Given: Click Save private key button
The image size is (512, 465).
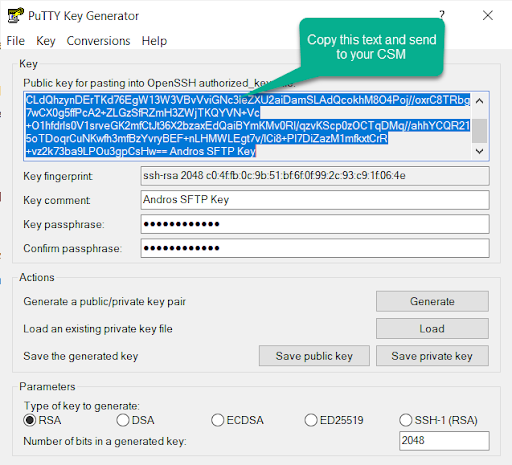Looking at the screenshot, I should pyautogui.click(x=432, y=356).
